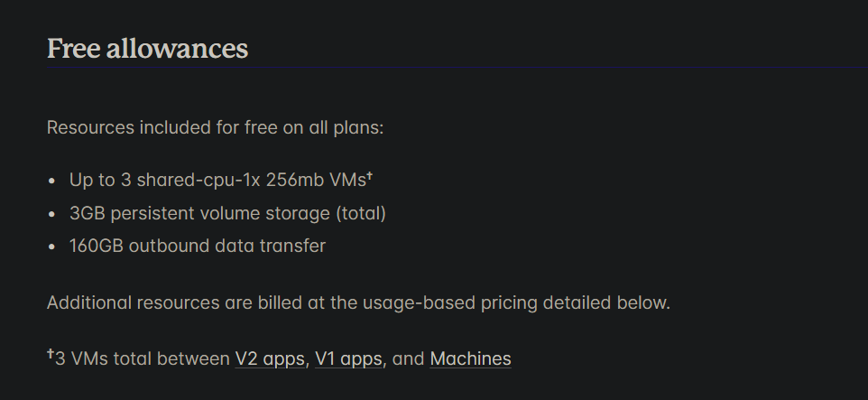Click the divider line under Free allowances
The width and height of the screenshot is (868, 400).
(x=457, y=68)
